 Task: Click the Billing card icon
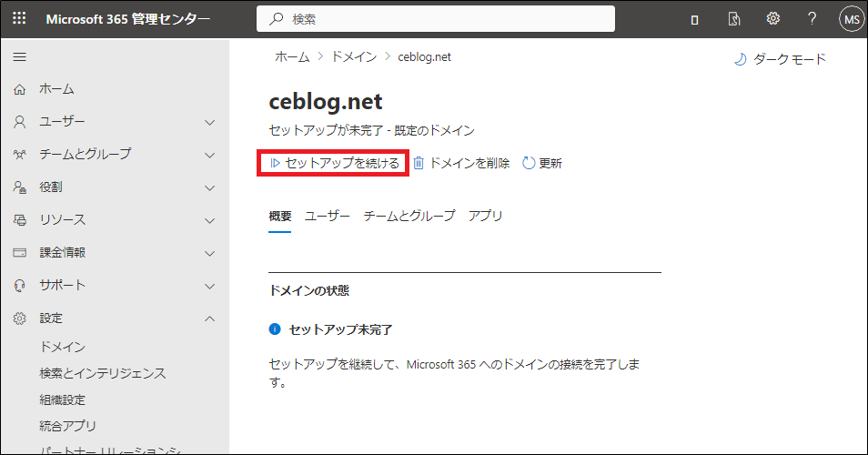19,252
